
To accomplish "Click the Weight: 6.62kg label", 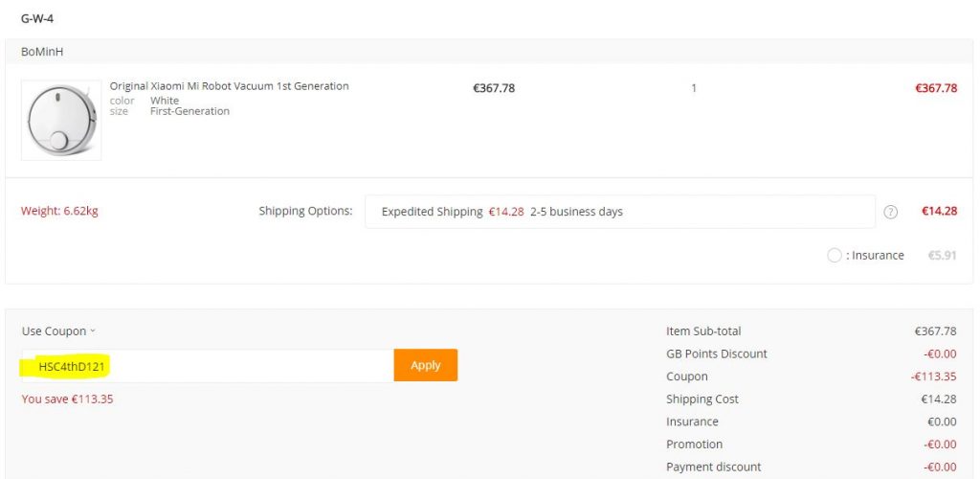I will (59, 211).
